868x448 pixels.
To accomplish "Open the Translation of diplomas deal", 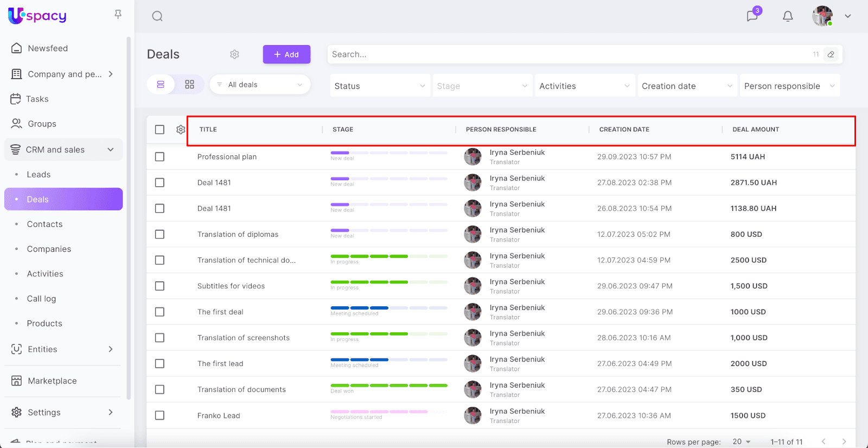I will pyautogui.click(x=238, y=235).
